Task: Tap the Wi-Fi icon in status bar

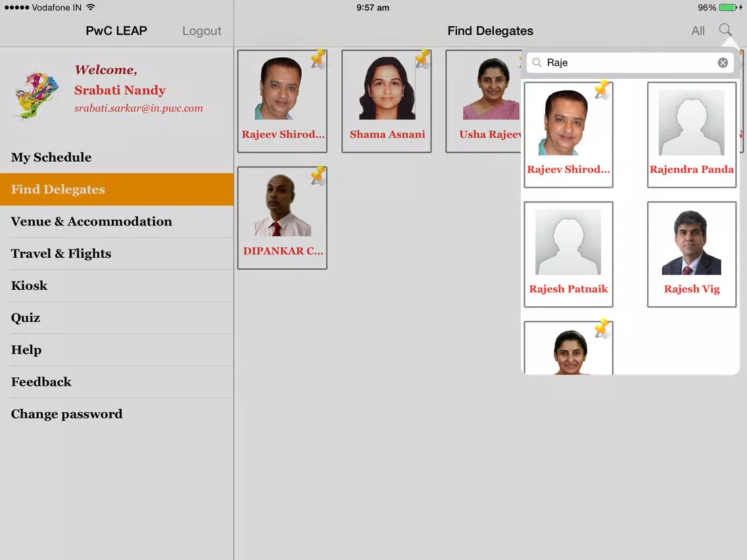Action: pos(91,7)
